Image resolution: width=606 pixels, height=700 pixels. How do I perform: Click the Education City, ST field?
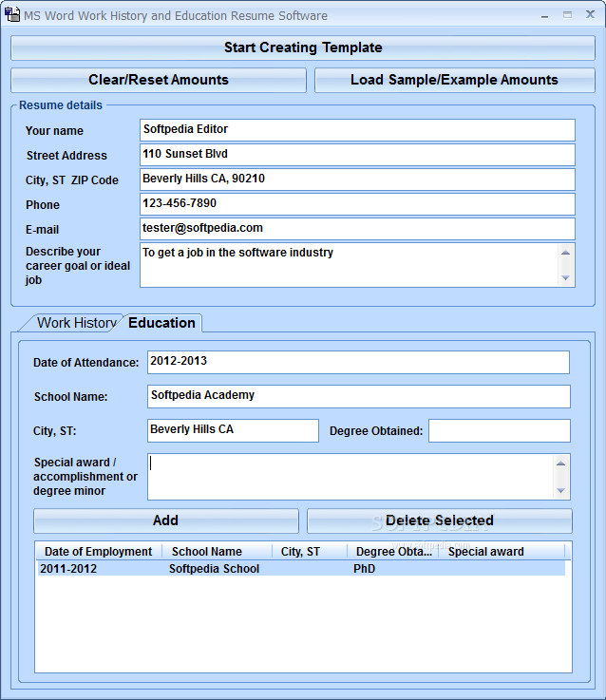coord(233,430)
